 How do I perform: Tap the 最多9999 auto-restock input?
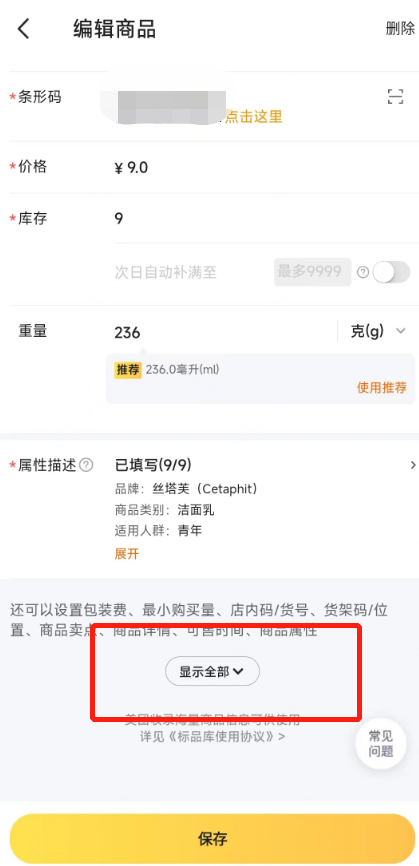point(313,272)
